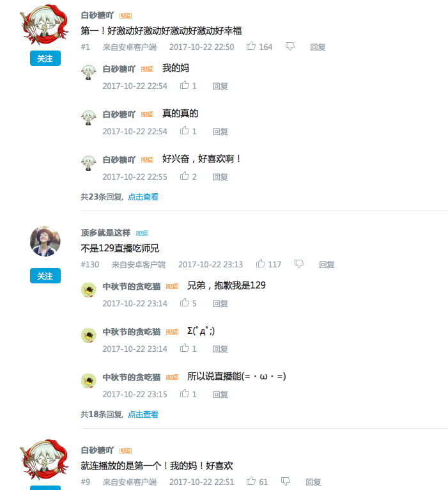The width and height of the screenshot is (448, 490).
Task: Dislike comment #130 with thumbs-down icon
Action: coord(299,264)
